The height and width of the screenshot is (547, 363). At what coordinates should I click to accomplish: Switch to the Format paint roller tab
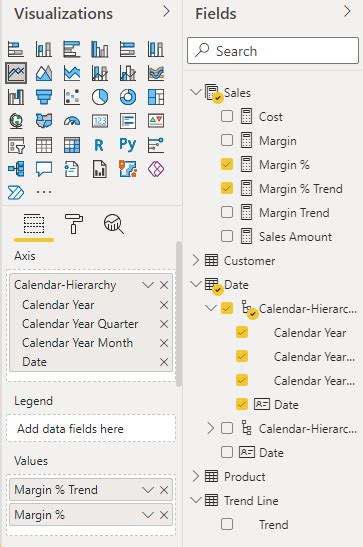(74, 224)
